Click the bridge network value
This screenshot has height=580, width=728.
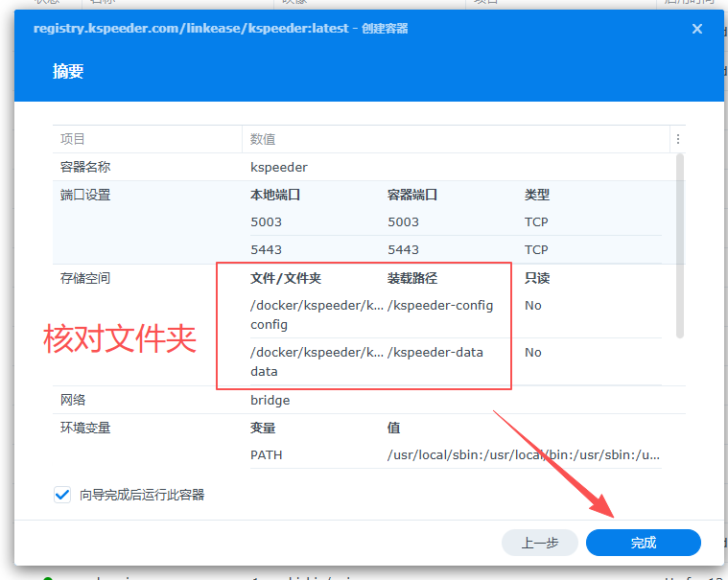tap(270, 400)
